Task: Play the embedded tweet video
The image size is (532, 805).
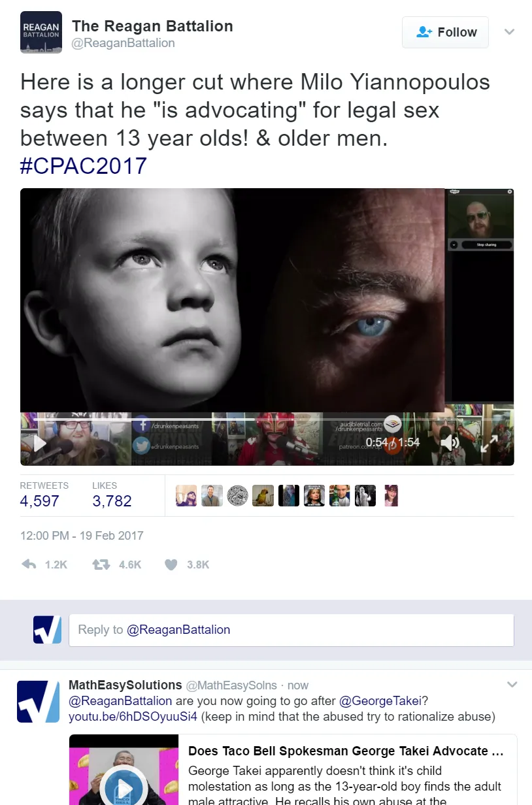Action: pyautogui.click(x=40, y=443)
